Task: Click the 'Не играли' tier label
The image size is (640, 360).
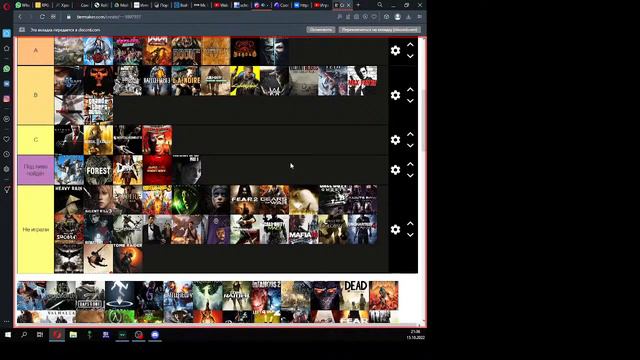Action: coord(36,229)
